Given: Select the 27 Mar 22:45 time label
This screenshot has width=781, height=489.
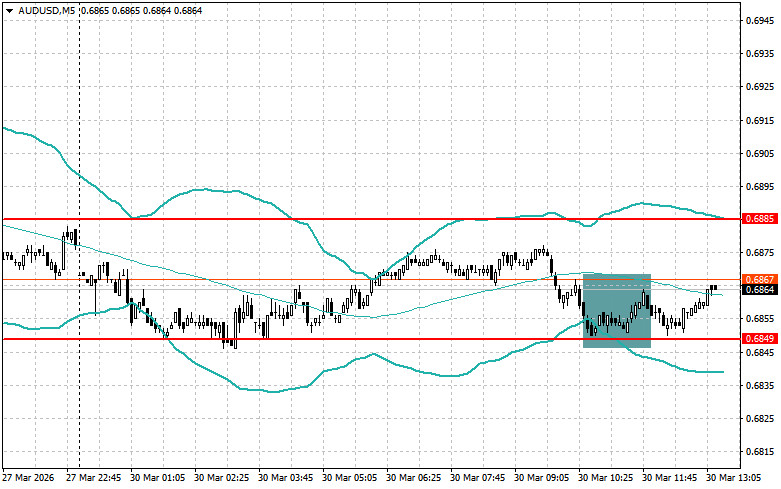Looking at the screenshot, I should click(x=94, y=478).
